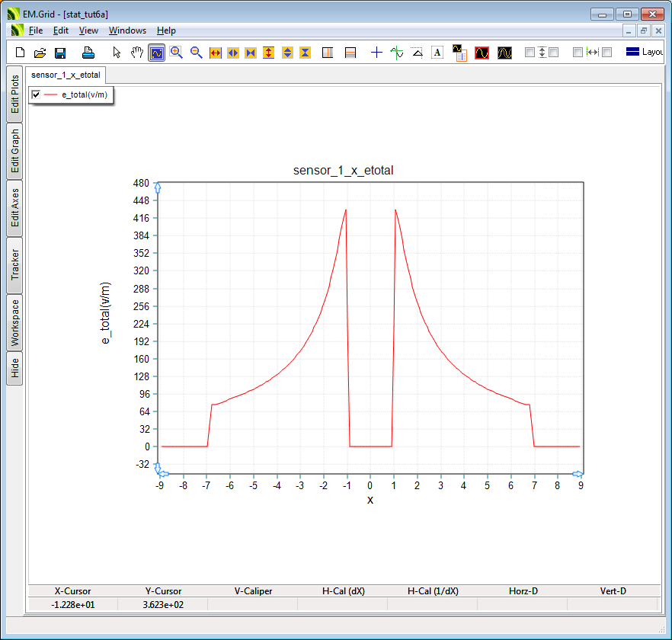
Task: Print the plot with the printer icon
Action: click(88, 53)
